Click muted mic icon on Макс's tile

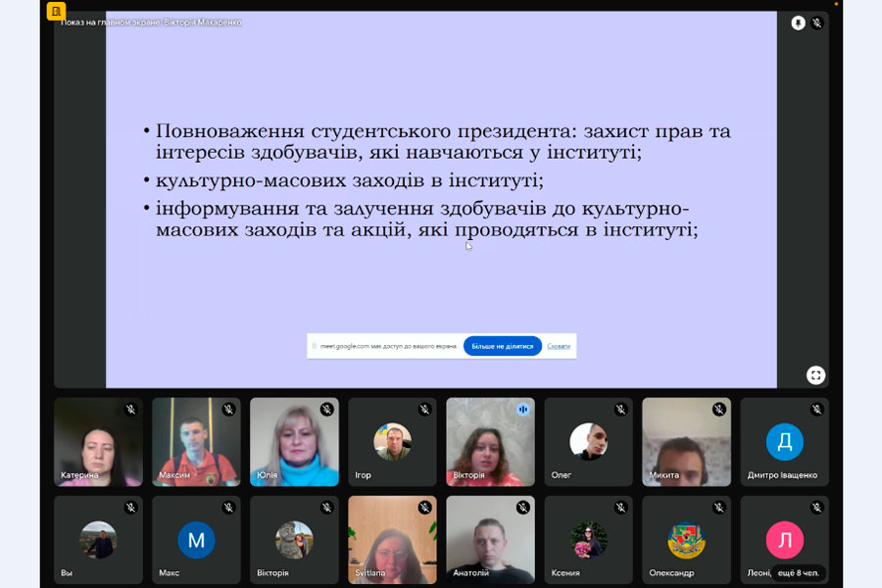(x=228, y=508)
